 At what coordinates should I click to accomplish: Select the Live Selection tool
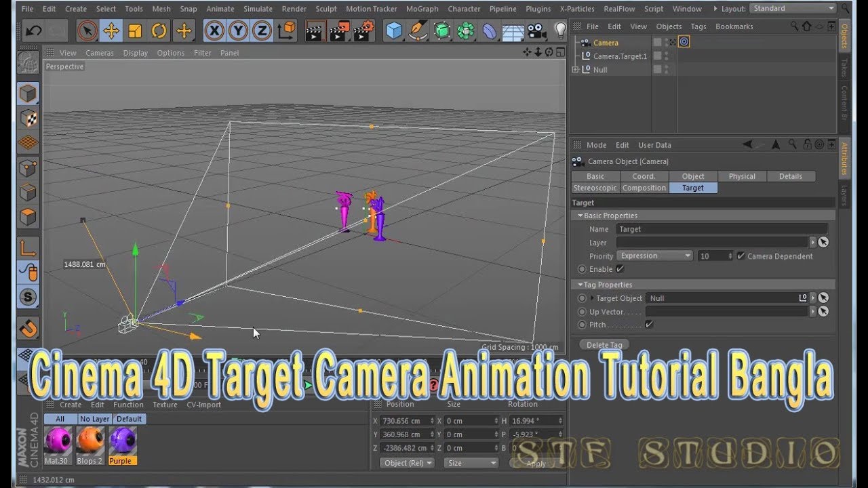87,30
